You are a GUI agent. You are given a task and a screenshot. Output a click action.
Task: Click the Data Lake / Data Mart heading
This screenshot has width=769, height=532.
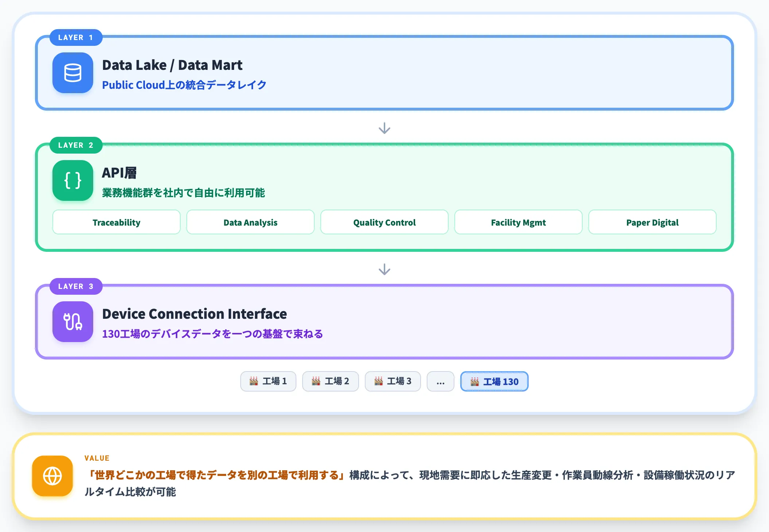click(172, 65)
